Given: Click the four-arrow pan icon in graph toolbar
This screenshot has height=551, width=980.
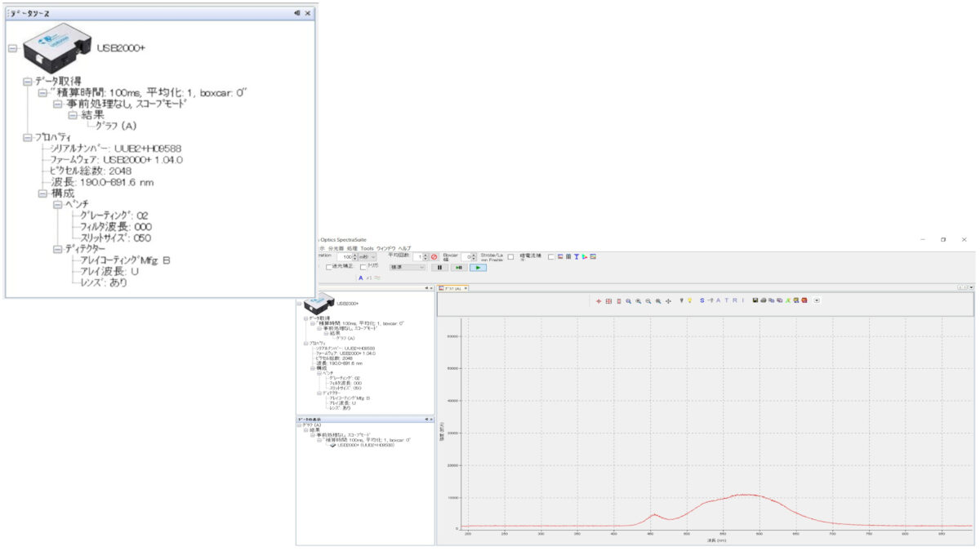Looking at the screenshot, I should click(x=669, y=300).
